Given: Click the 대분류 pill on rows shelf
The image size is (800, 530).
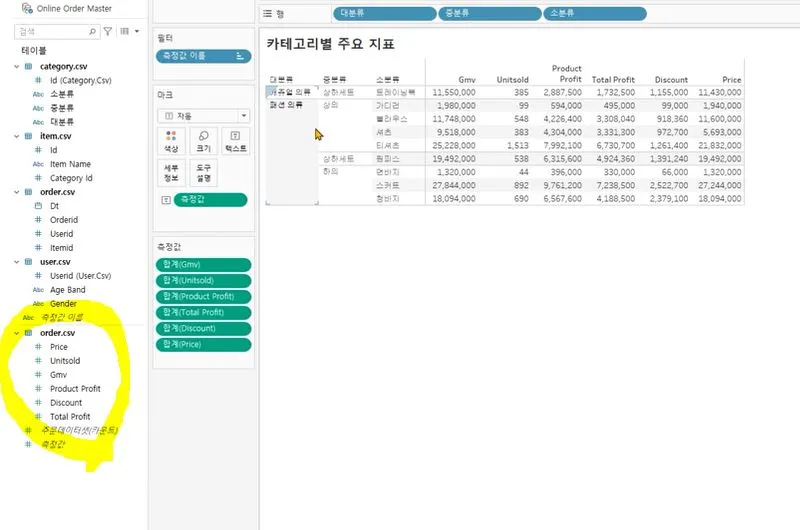Looking at the screenshot, I should tap(385, 14).
